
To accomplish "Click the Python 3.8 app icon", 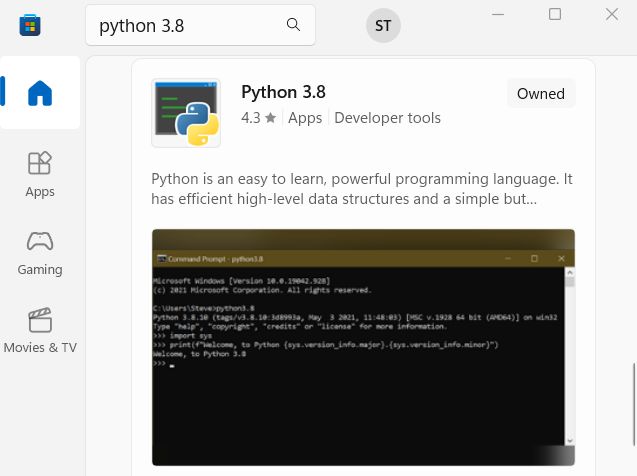I will (186, 113).
